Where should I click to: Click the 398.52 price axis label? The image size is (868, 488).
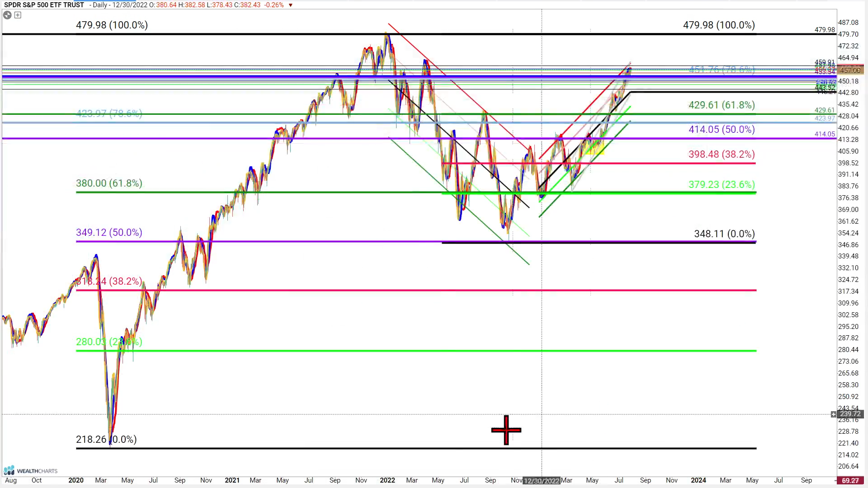click(x=848, y=163)
